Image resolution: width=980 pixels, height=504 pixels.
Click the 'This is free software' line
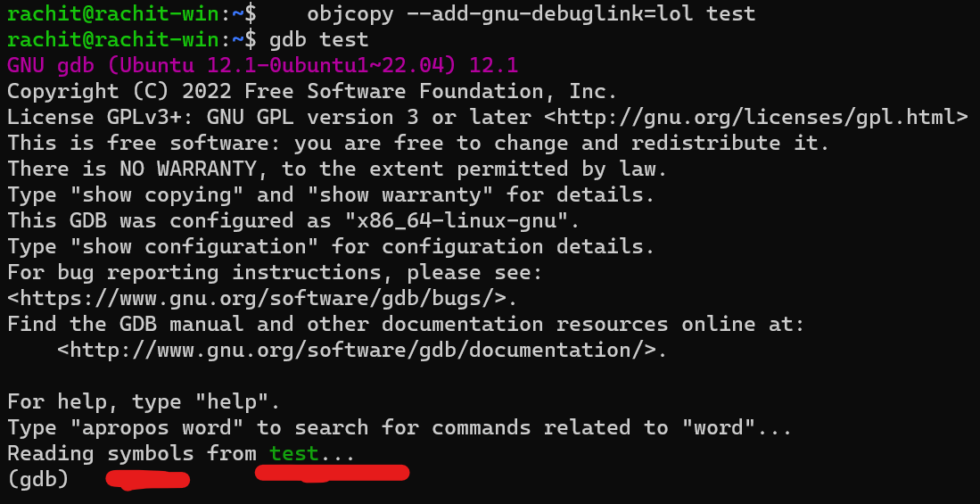tap(418, 143)
